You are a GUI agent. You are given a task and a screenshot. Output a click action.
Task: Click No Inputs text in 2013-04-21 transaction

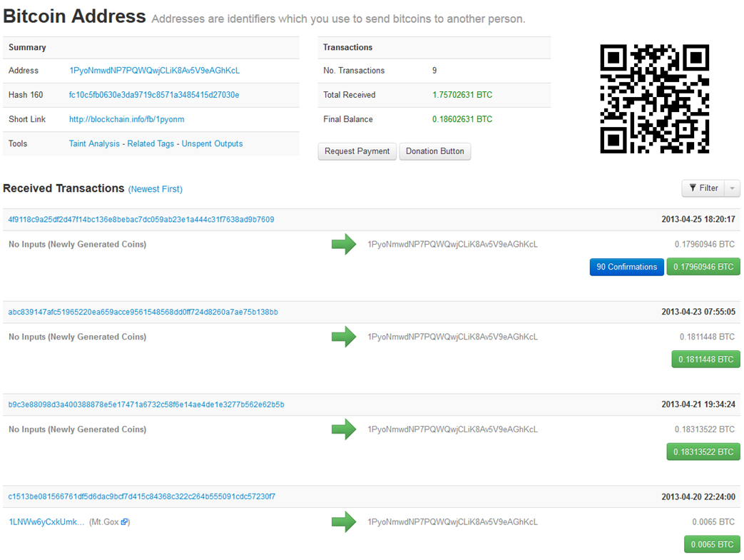point(77,429)
